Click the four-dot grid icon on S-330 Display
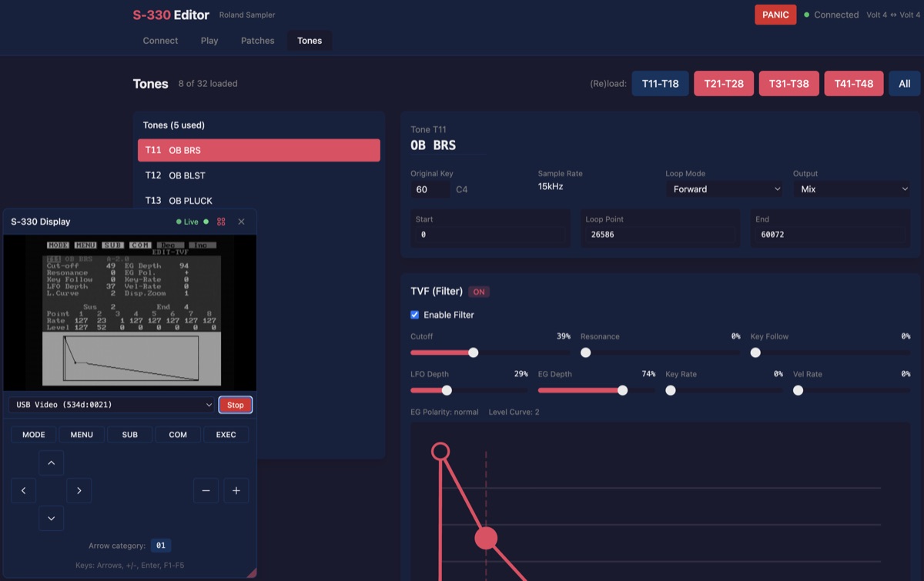 tap(222, 222)
